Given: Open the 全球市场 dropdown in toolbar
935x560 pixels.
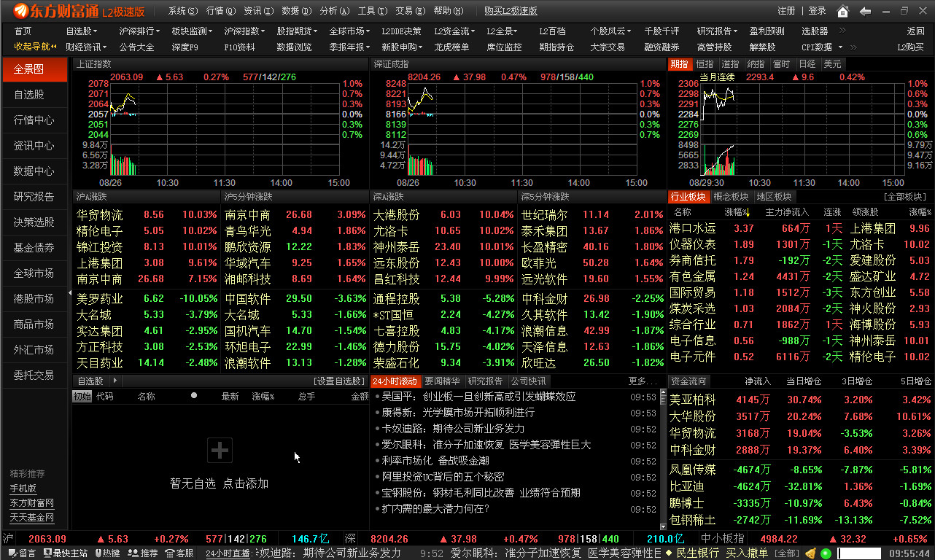Looking at the screenshot, I should click(x=349, y=31).
